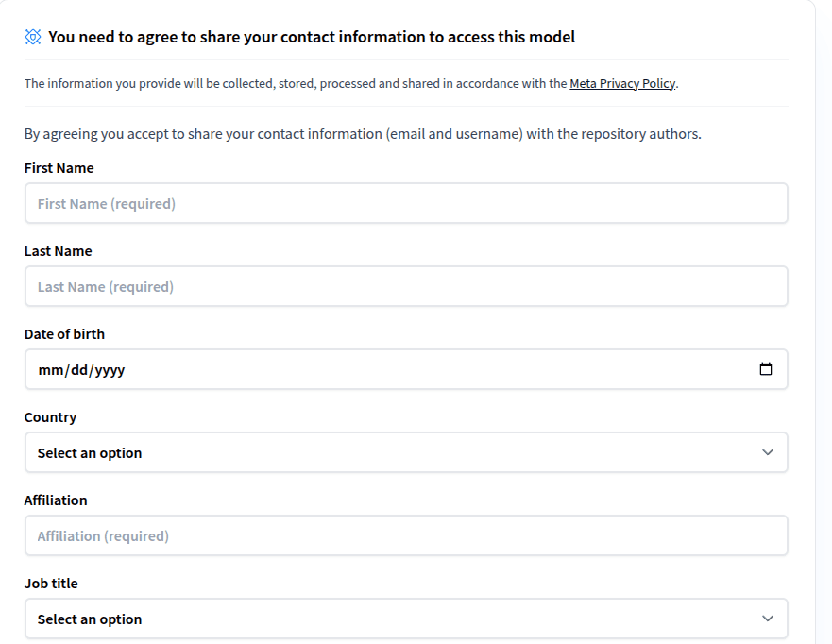Click the "Job title" field label
Viewport: 832px width, 644px height.
click(x=51, y=584)
